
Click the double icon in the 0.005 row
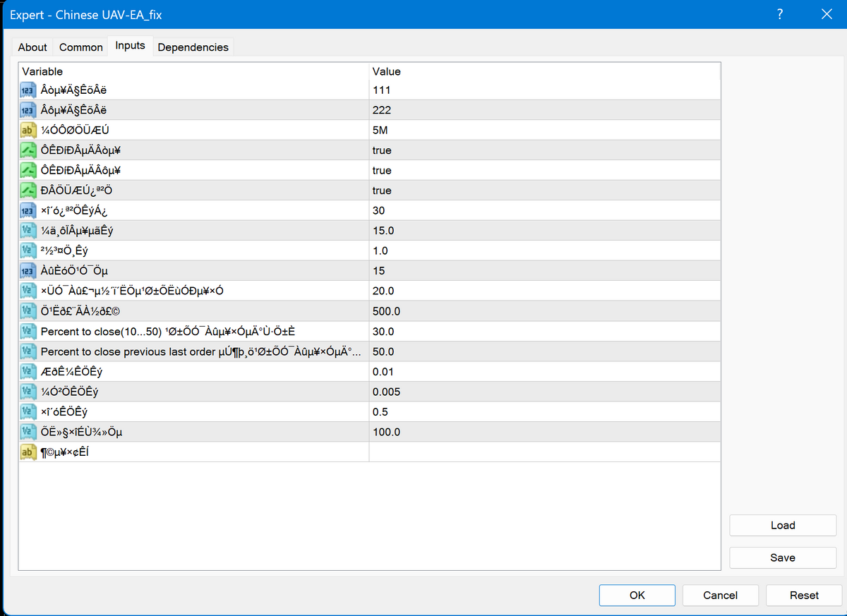pos(28,392)
